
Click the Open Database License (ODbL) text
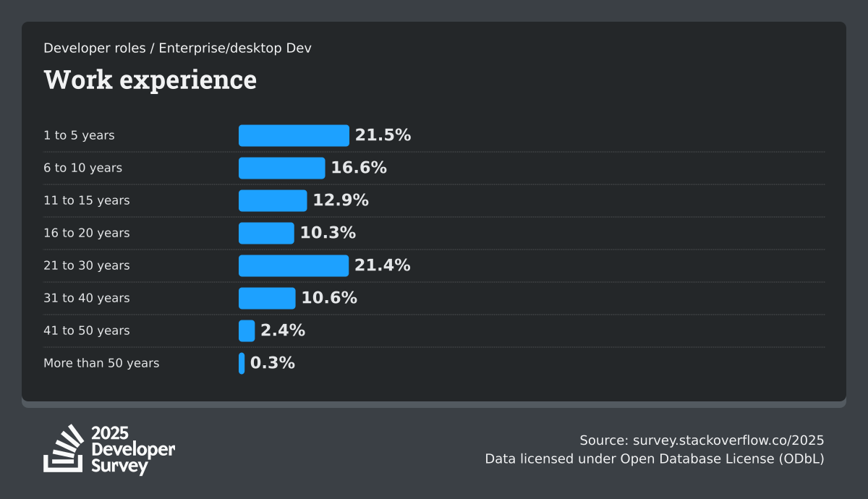pyautogui.click(x=722, y=459)
